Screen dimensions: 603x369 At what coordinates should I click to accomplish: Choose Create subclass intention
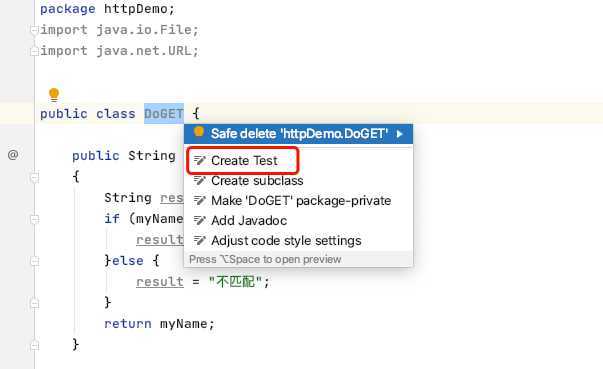pos(257,181)
